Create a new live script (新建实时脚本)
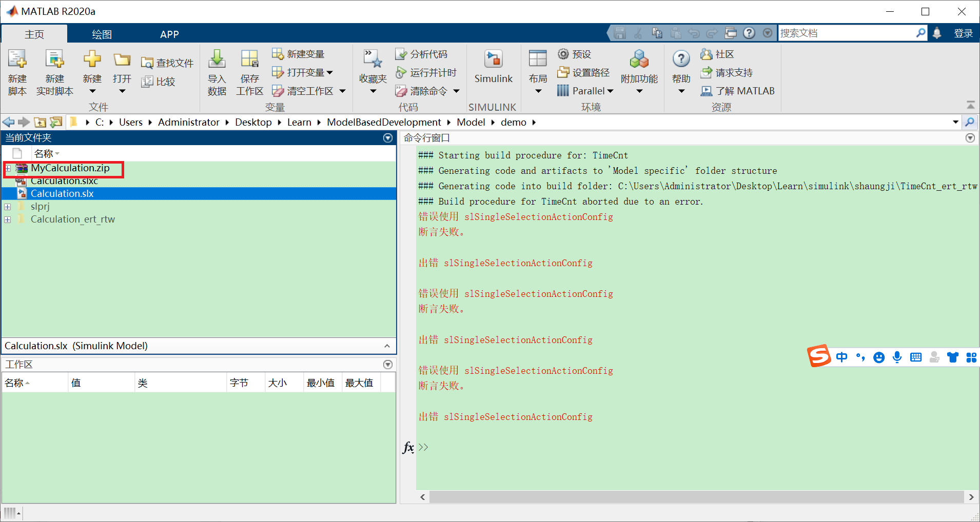980x522 pixels. [x=55, y=72]
